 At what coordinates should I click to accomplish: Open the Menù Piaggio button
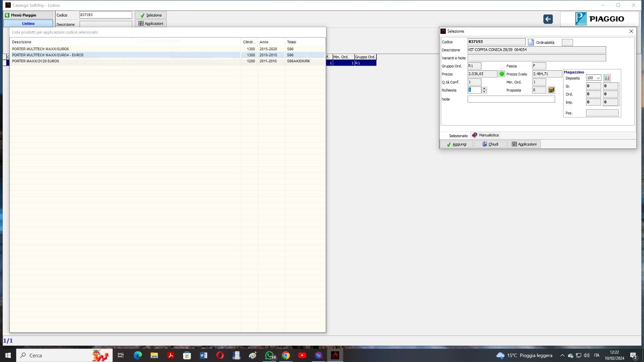(28, 15)
